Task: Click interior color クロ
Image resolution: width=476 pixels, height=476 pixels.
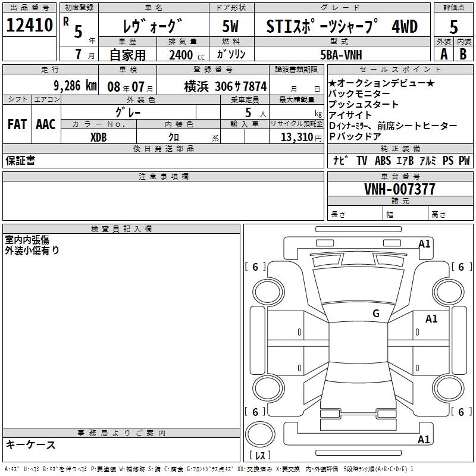Action: (174, 137)
